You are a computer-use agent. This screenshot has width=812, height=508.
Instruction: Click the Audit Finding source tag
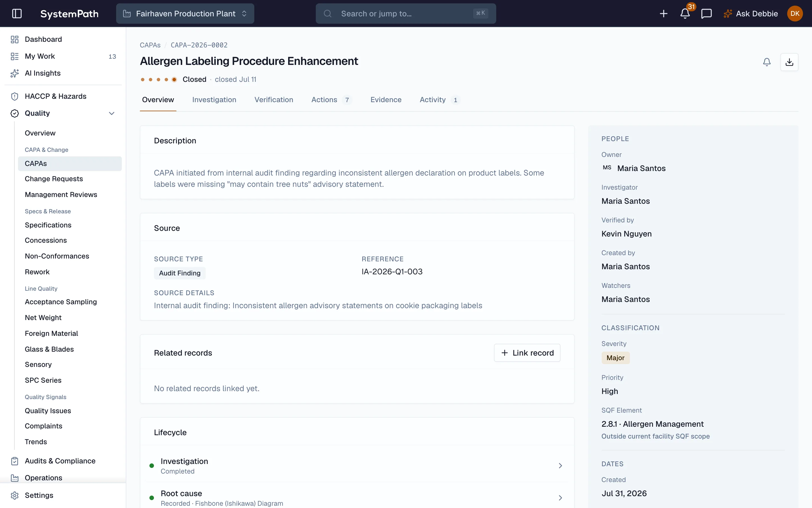(x=180, y=273)
